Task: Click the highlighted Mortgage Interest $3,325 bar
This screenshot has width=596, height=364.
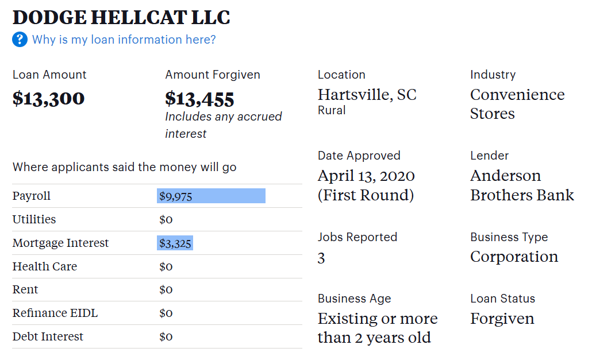Action: click(x=175, y=243)
